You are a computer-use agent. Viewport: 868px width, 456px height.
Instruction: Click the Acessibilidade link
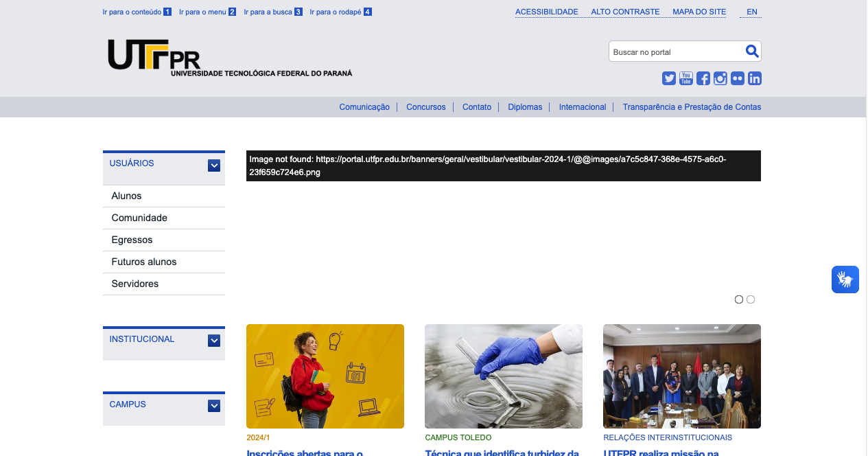point(547,12)
